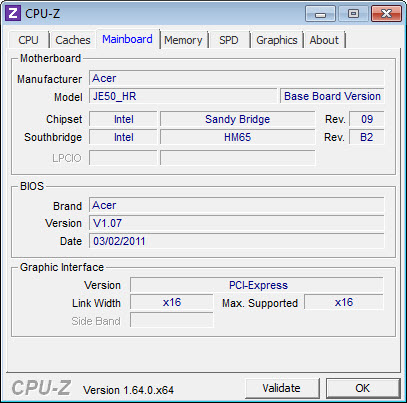
Task: Switch to the CPU tab
Action: [x=28, y=40]
